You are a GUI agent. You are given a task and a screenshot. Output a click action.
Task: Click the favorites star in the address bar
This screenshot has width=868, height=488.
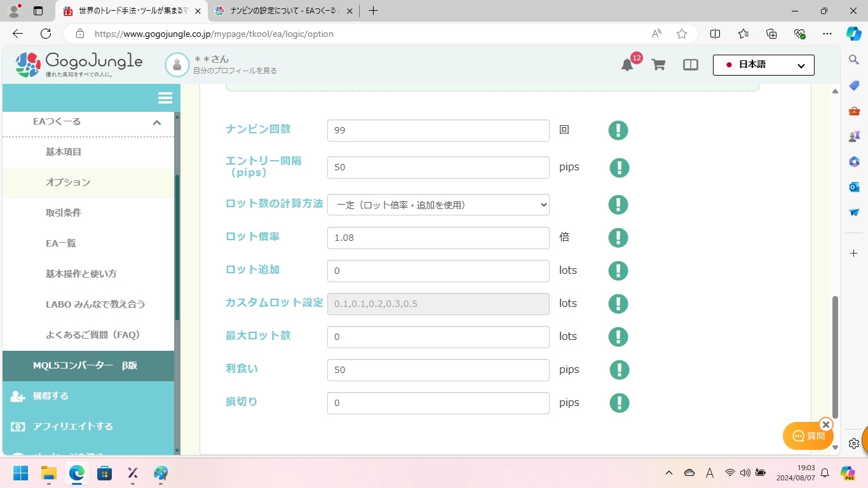point(681,34)
